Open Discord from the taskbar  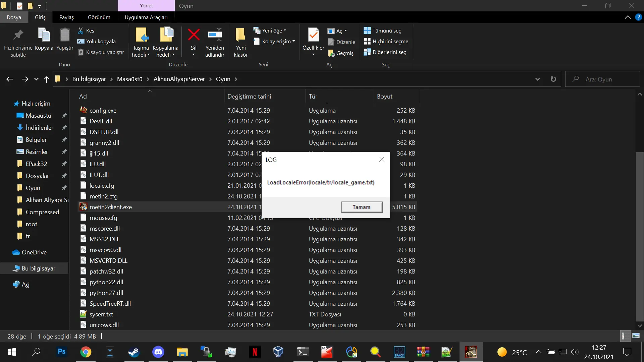(158, 352)
